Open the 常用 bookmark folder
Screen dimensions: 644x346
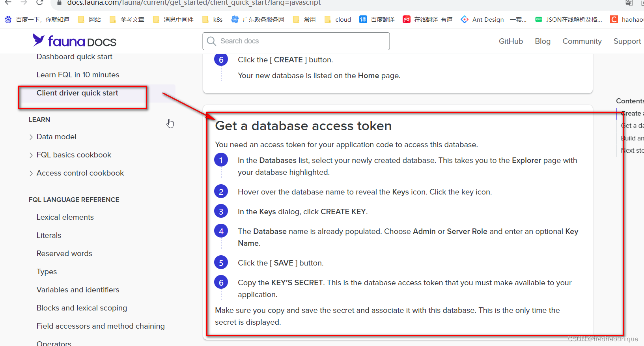[304, 19]
